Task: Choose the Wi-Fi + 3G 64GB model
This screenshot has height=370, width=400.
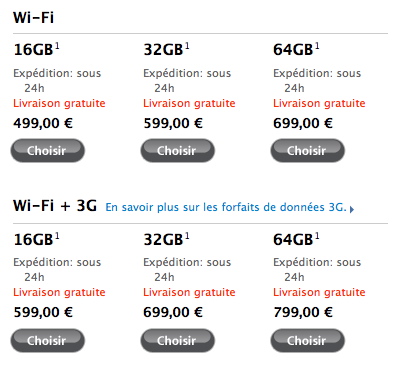Action: (x=308, y=340)
